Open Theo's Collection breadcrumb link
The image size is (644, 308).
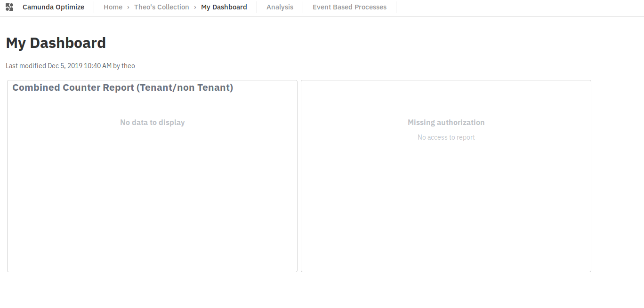(x=161, y=7)
